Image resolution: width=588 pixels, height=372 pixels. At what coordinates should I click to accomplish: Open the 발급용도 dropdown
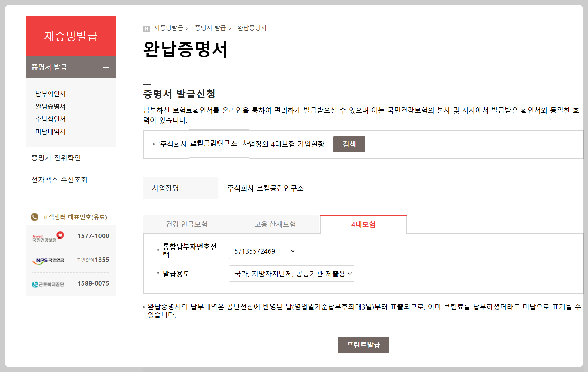tap(291, 274)
